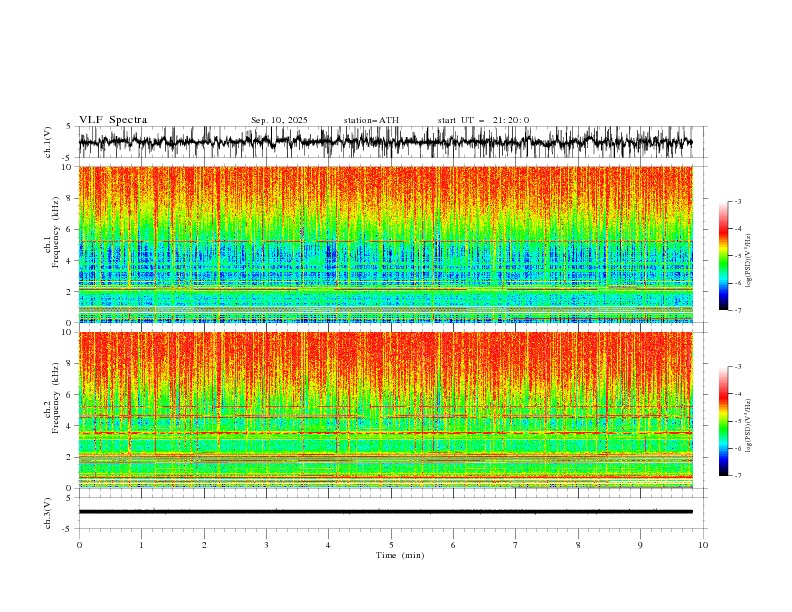This screenshot has width=792, height=612.
Task: Click time axis tick label '5'
Action: pos(391,545)
